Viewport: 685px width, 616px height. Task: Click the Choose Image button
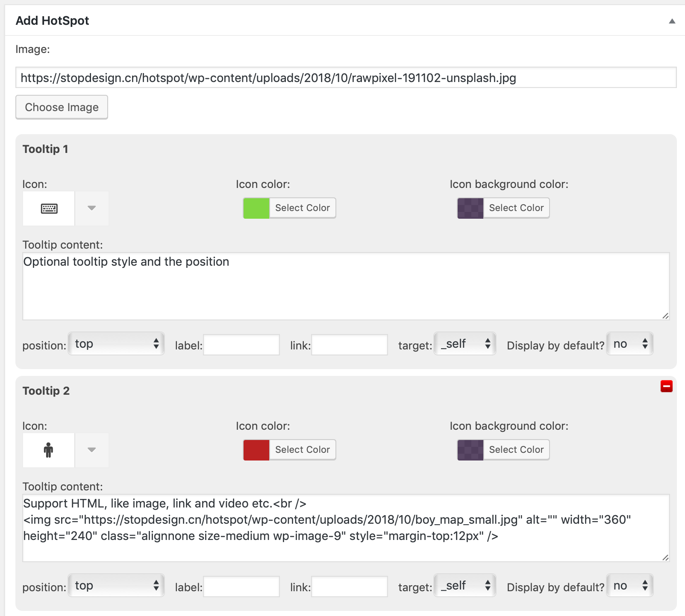point(62,107)
